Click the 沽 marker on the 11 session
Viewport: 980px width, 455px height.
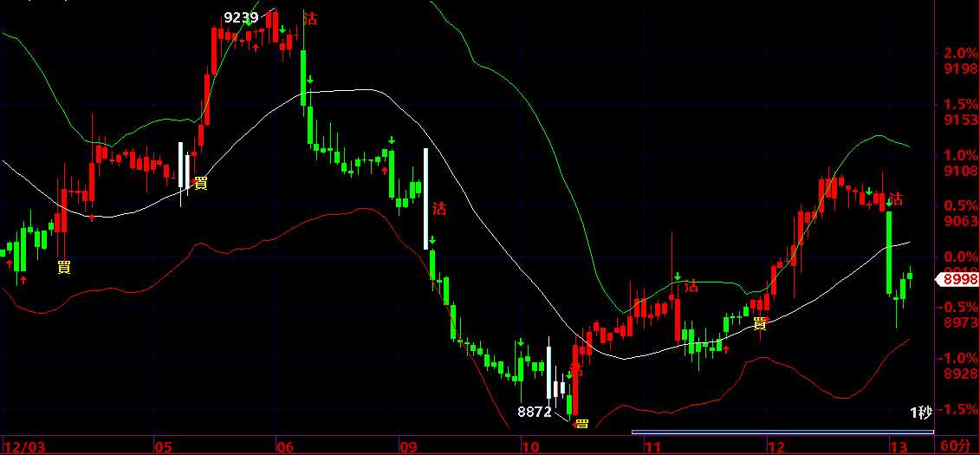(691, 287)
